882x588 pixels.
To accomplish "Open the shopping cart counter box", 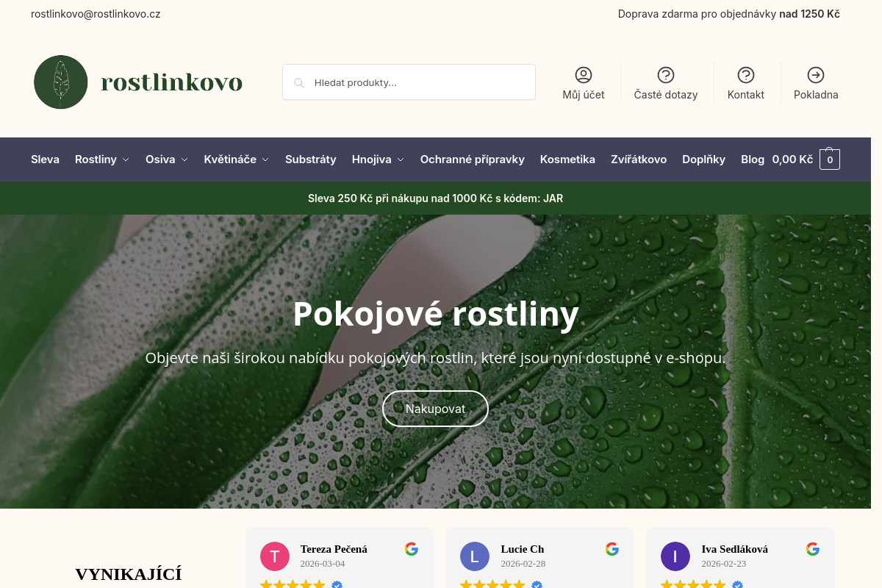I will [x=830, y=159].
